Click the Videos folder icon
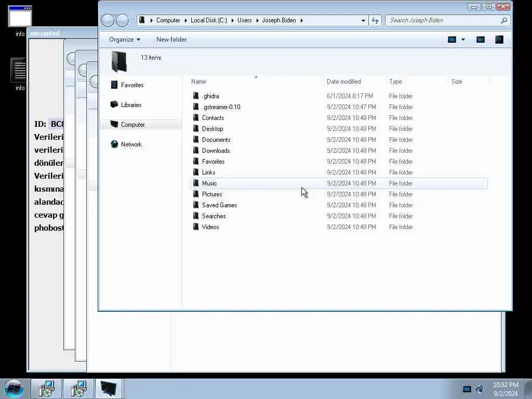532x399 pixels. tap(196, 227)
